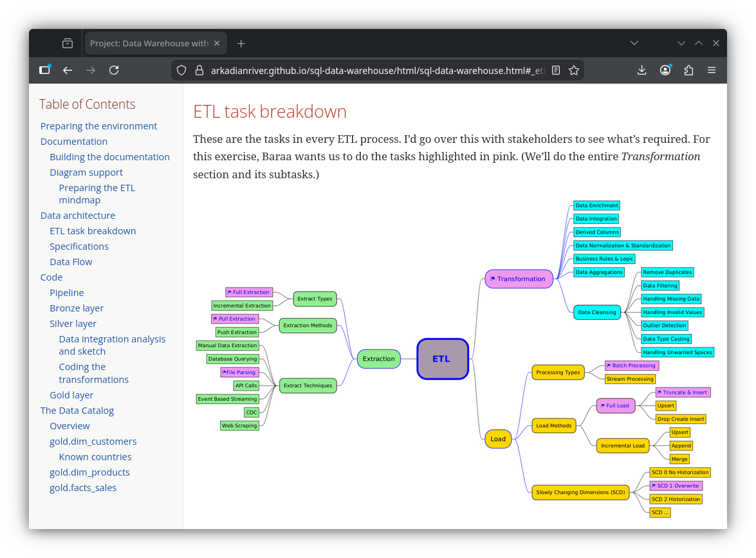Open the Downloads panel
756x558 pixels.
coord(641,70)
